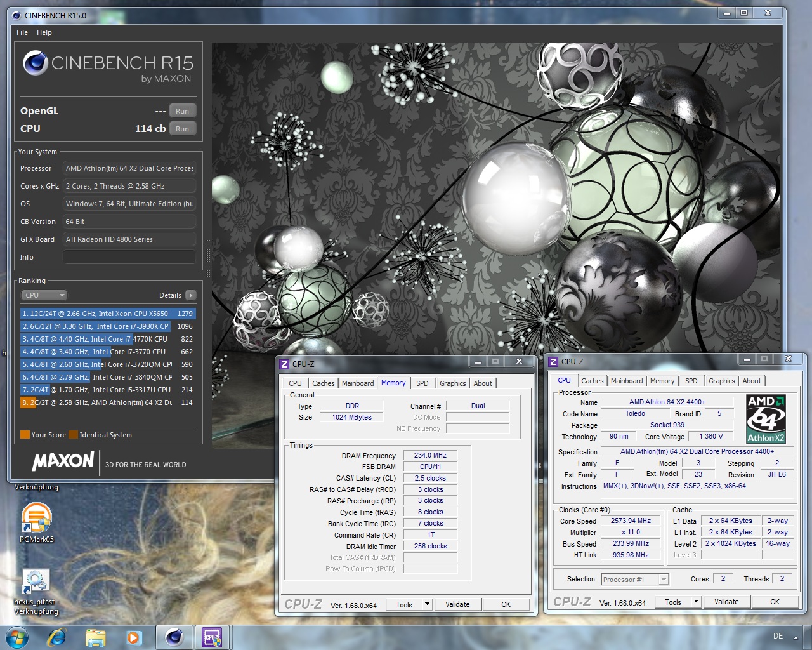812x650 pixels.
Task: Click the Info input field
Action: coord(129,257)
